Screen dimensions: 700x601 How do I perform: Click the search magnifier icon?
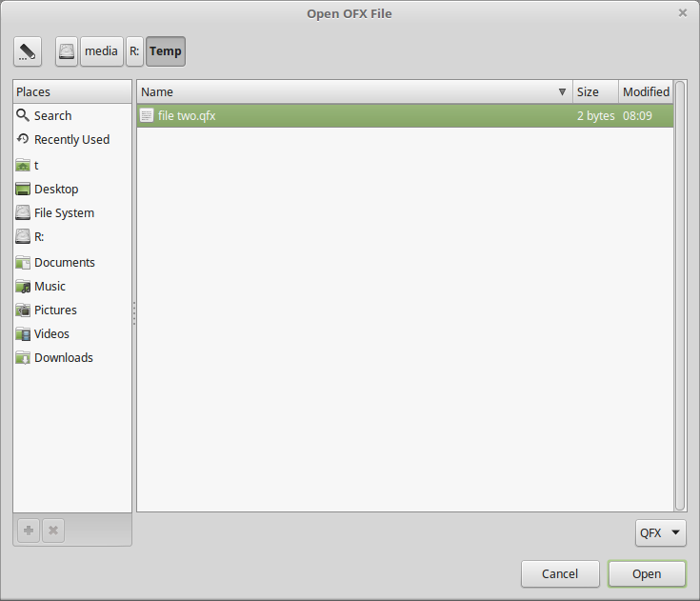pos(23,115)
